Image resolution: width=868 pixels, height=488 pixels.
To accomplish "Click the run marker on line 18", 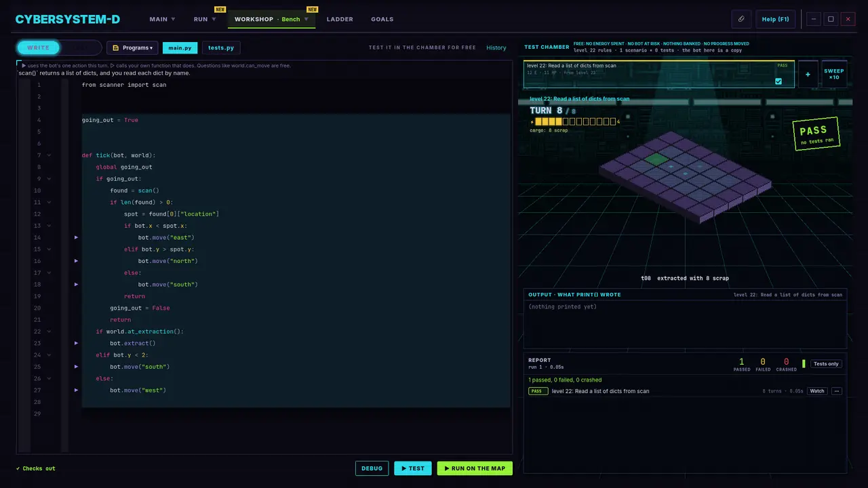I will [x=76, y=285].
